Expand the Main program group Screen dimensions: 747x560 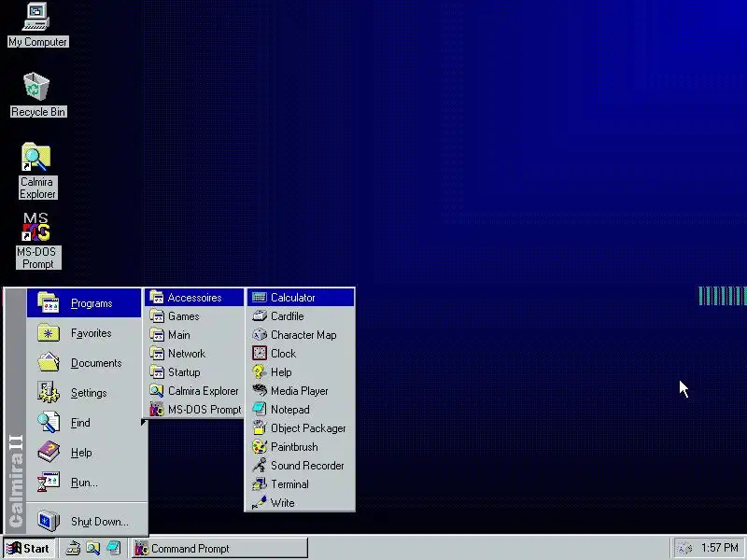point(194,335)
